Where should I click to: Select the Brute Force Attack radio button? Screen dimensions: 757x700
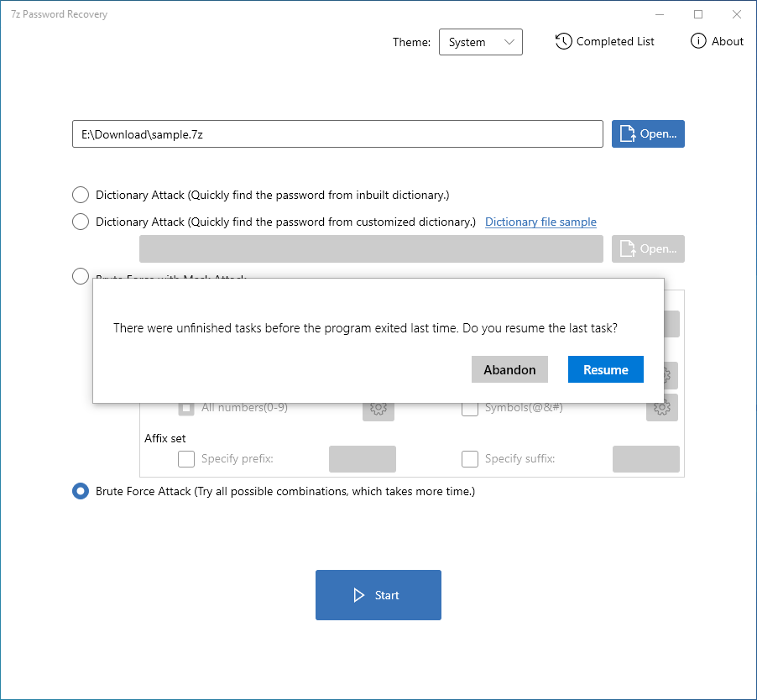click(x=81, y=491)
